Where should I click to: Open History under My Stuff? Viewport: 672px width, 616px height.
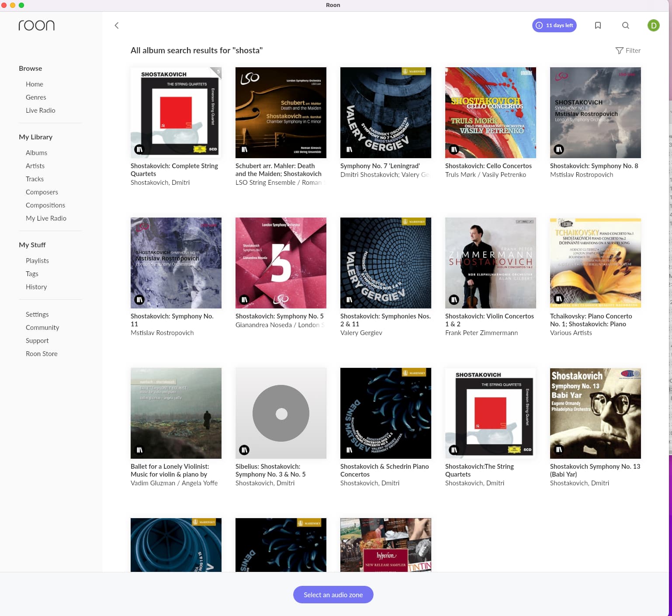[36, 287]
